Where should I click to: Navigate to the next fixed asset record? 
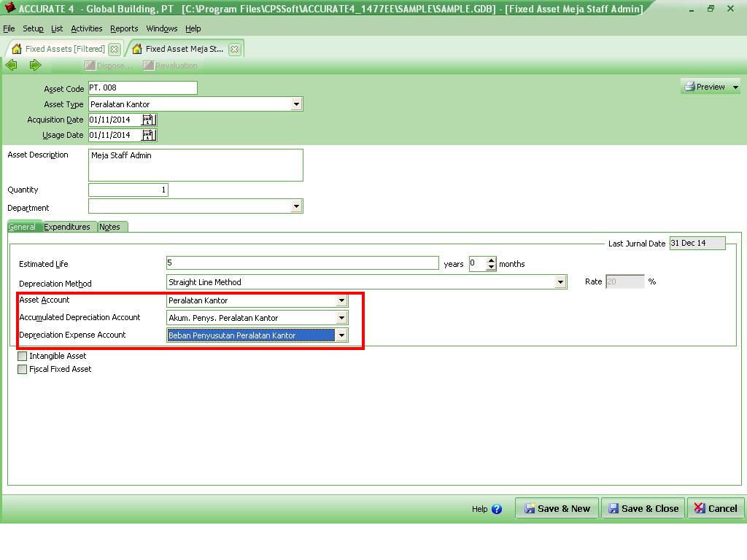click(34, 65)
